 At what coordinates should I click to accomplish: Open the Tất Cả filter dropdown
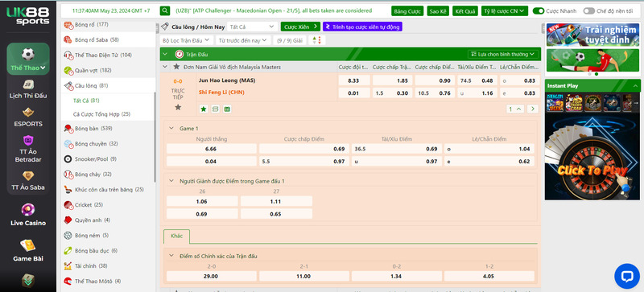252,27
